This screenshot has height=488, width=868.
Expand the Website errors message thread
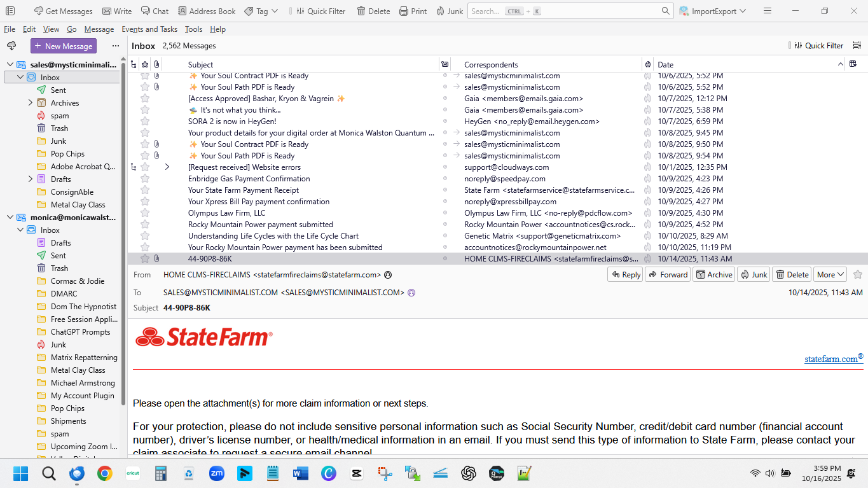coord(167,167)
